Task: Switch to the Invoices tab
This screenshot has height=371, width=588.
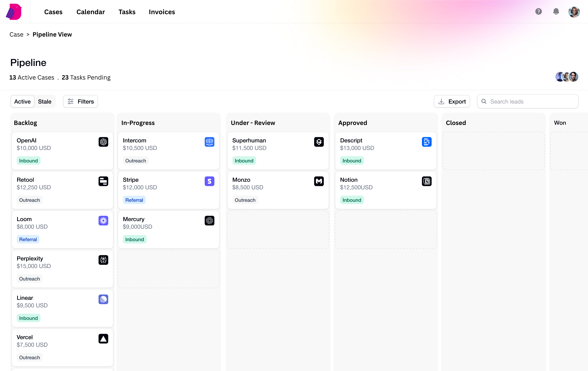Action: tap(162, 12)
